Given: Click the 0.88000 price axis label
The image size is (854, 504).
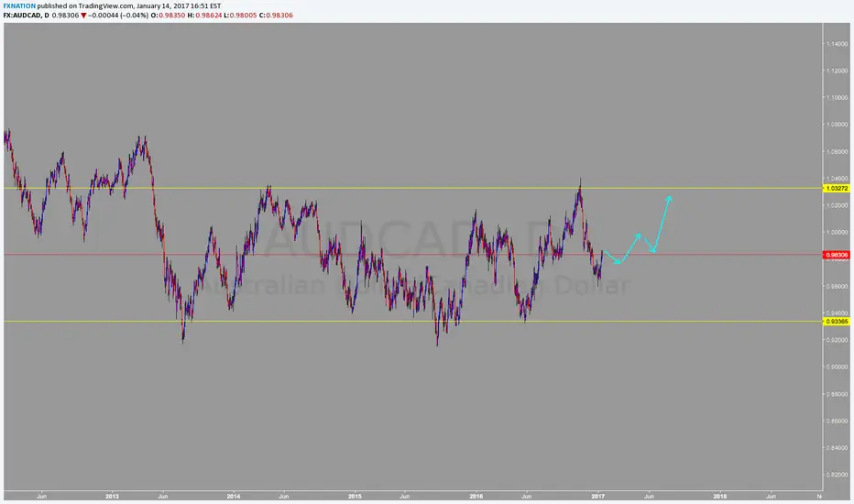Looking at the screenshot, I should tap(838, 394).
